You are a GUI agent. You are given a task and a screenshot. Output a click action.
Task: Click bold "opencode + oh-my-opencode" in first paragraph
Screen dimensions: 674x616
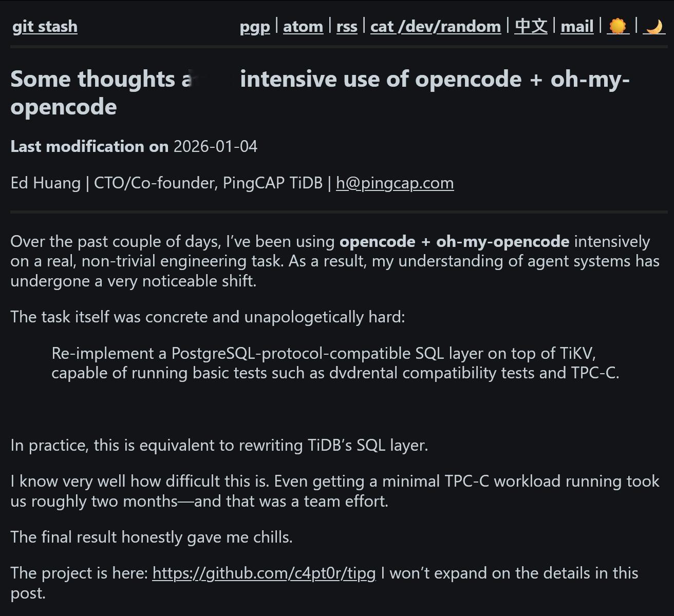454,241
